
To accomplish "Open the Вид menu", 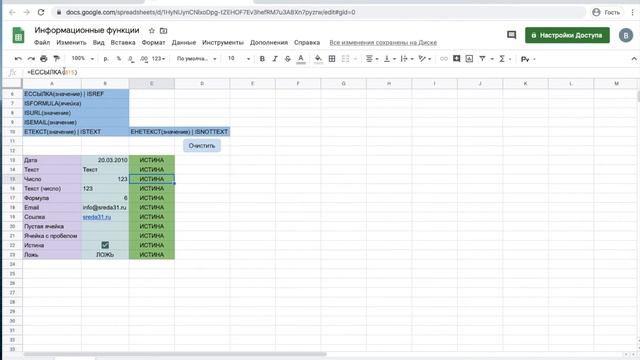I will click(x=98, y=42).
